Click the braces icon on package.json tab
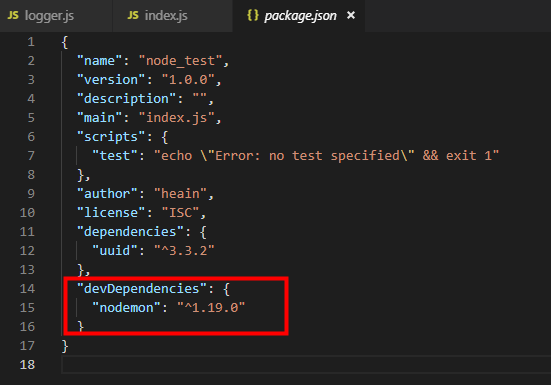The image size is (551, 385). click(x=253, y=15)
